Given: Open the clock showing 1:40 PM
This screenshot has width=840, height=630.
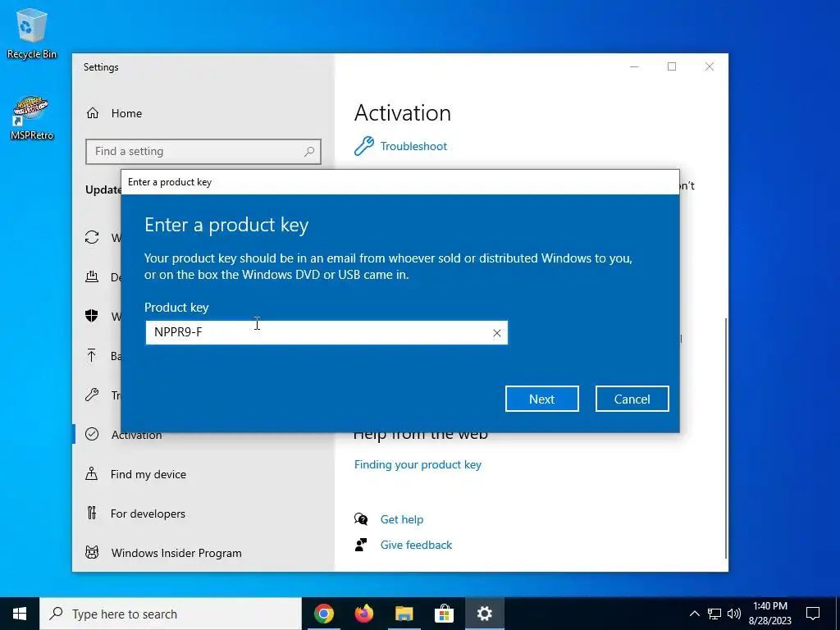Looking at the screenshot, I should point(769,614).
